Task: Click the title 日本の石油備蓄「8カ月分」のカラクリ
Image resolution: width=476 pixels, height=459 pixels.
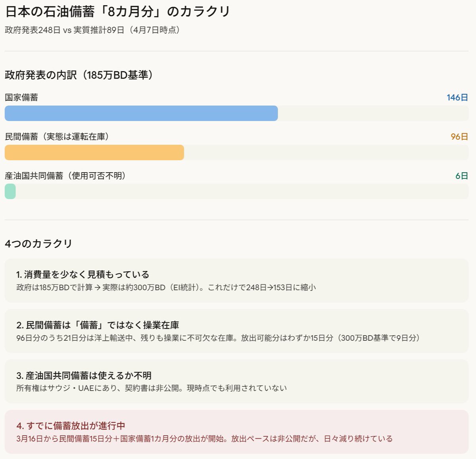Action: tap(118, 12)
